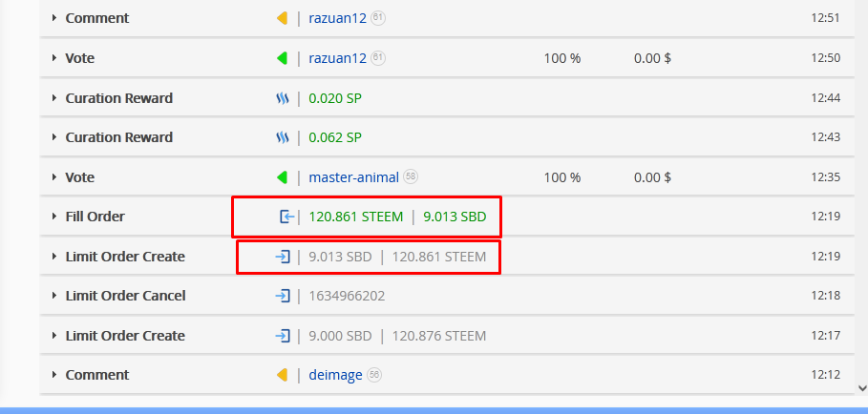Open the deimage profile link
868x414 pixels.
335,375
